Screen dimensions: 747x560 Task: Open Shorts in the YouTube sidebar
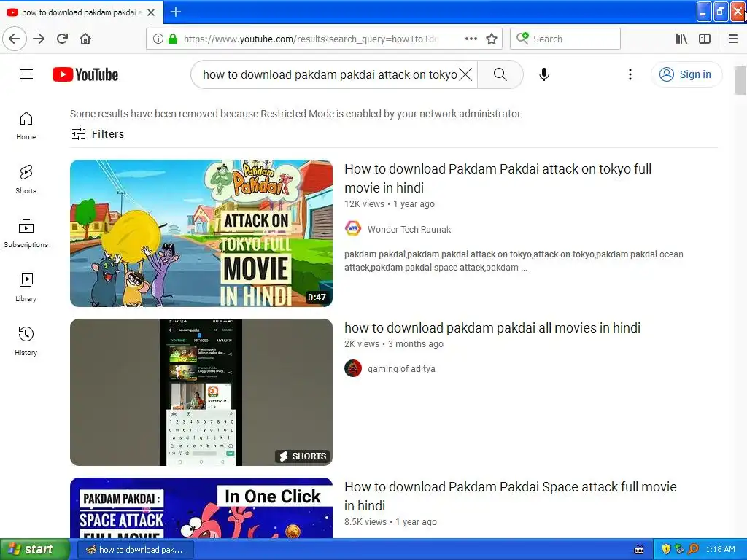[x=26, y=179]
